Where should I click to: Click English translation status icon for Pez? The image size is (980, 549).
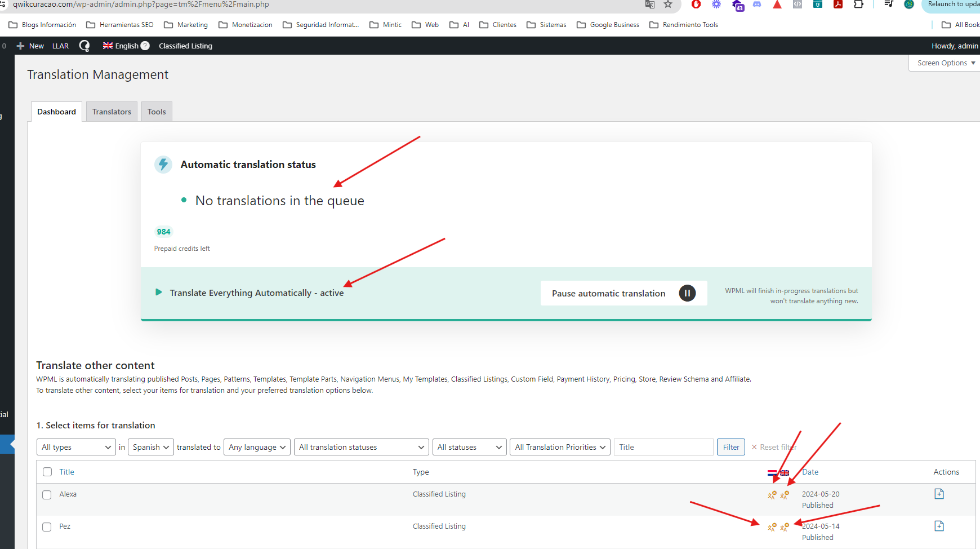(x=785, y=527)
